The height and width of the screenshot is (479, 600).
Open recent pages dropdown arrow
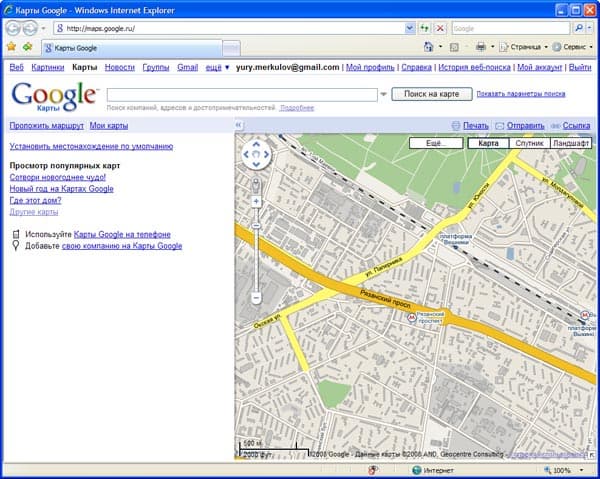(43, 28)
